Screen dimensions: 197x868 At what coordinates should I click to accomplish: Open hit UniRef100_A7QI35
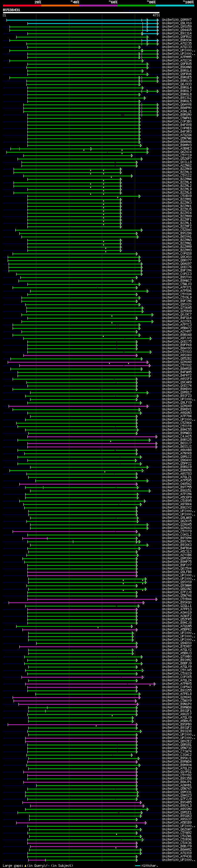click(x=177, y=43)
